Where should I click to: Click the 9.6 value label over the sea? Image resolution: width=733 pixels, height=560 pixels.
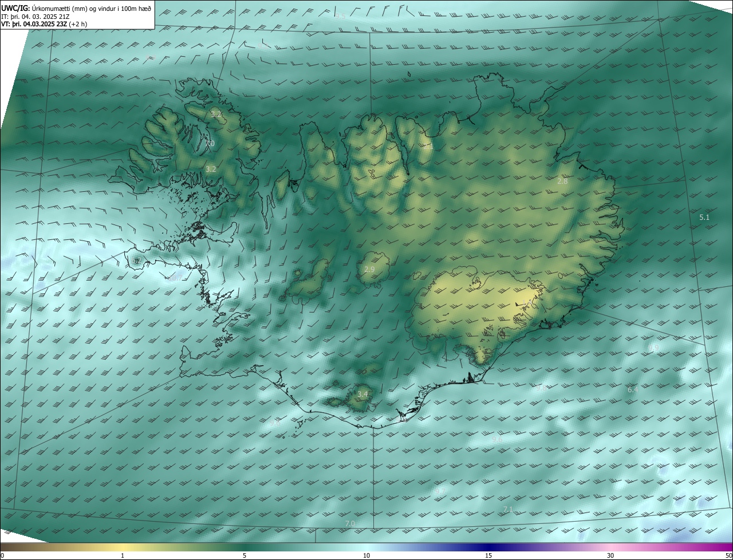[497, 439]
